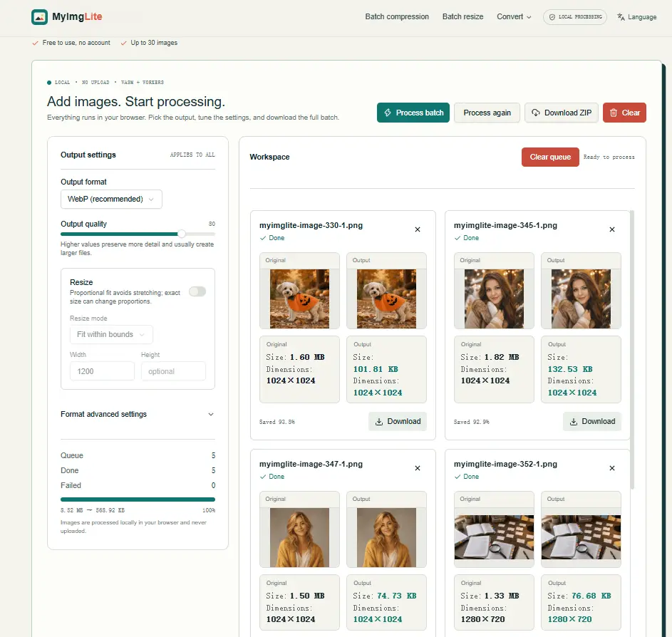Click Done checkmark under myimglite-image-352-1.png

point(458,477)
